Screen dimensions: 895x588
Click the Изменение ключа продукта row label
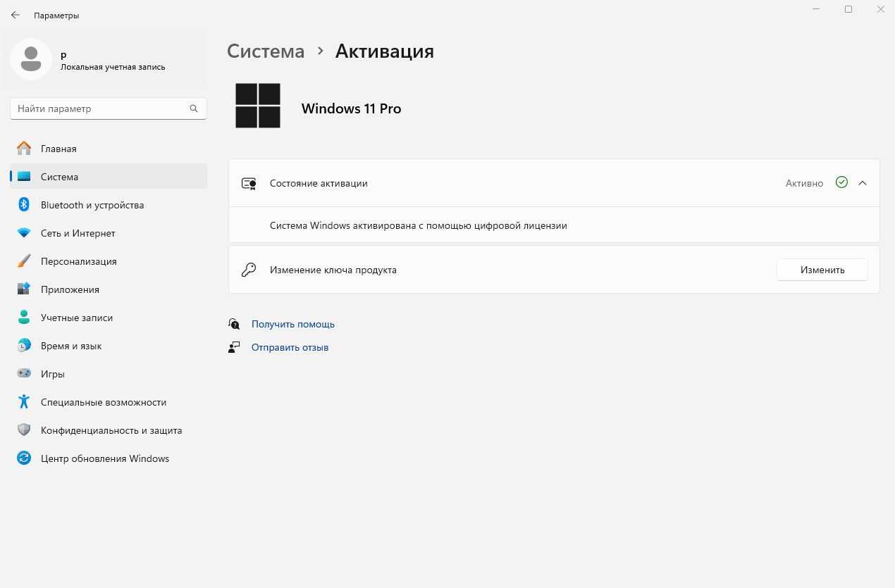(333, 270)
